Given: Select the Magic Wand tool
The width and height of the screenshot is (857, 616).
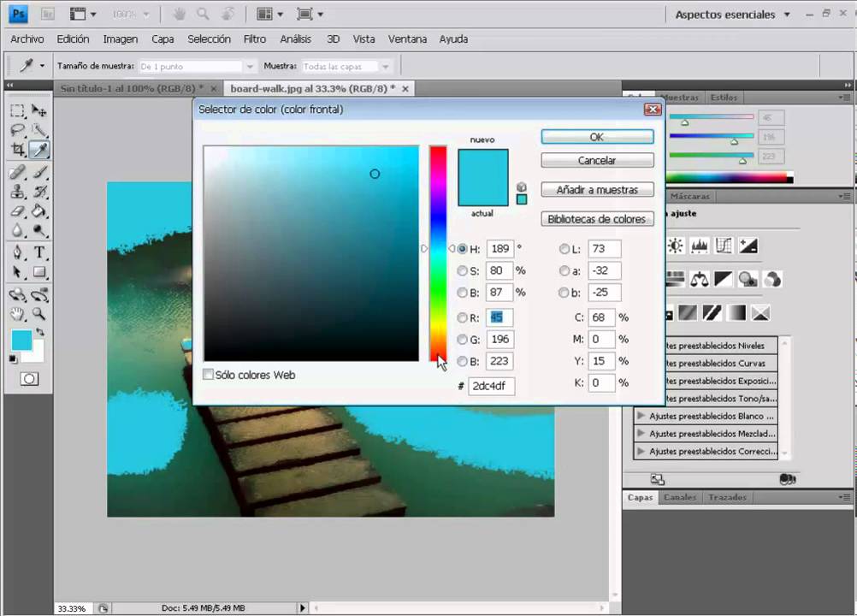Looking at the screenshot, I should coord(38,130).
